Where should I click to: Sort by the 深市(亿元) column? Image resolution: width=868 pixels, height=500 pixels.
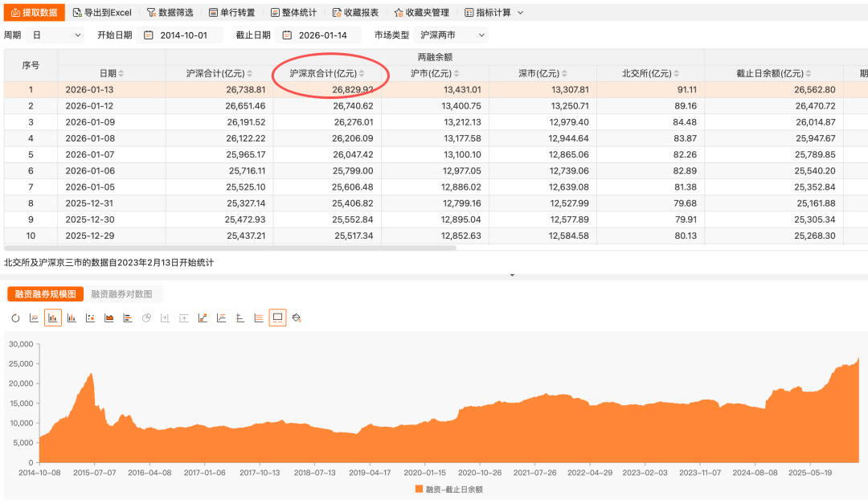564,73
